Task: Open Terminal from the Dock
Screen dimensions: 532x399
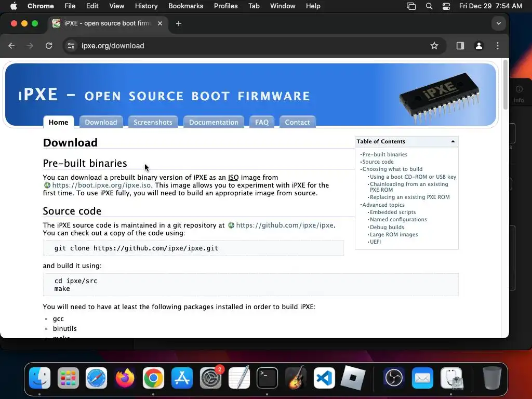Action: [x=267, y=378]
